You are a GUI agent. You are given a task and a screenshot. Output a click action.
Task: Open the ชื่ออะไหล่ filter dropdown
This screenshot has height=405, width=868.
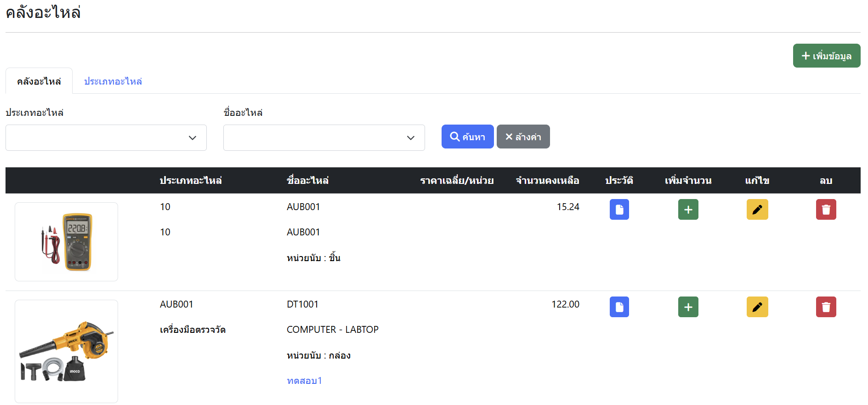coord(323,138)
